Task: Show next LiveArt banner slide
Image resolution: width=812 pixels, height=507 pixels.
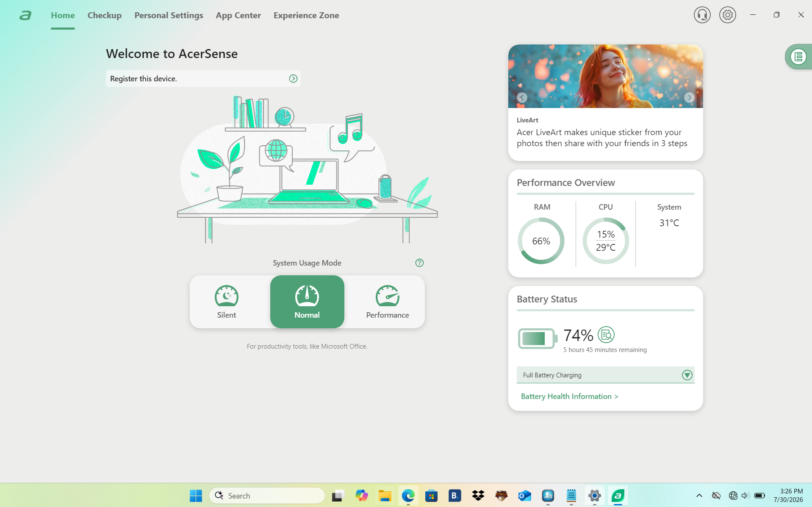Action: point(689,97)
